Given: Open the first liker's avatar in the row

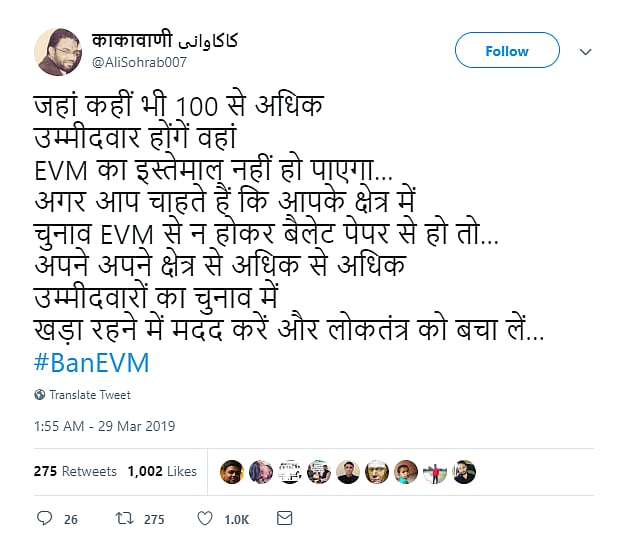Looking at the screenshot, I should click(231, 472).
